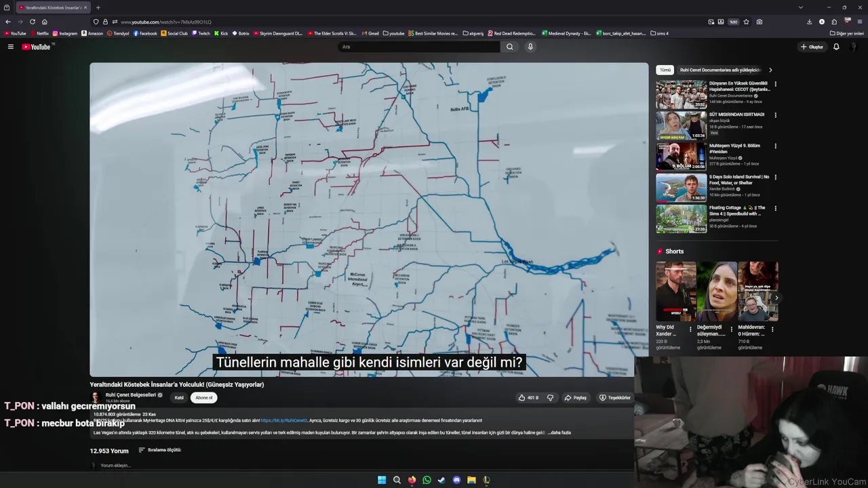Open Discord from the taskbar
This screenshot has width=868, height=488.
click(456, 480)
